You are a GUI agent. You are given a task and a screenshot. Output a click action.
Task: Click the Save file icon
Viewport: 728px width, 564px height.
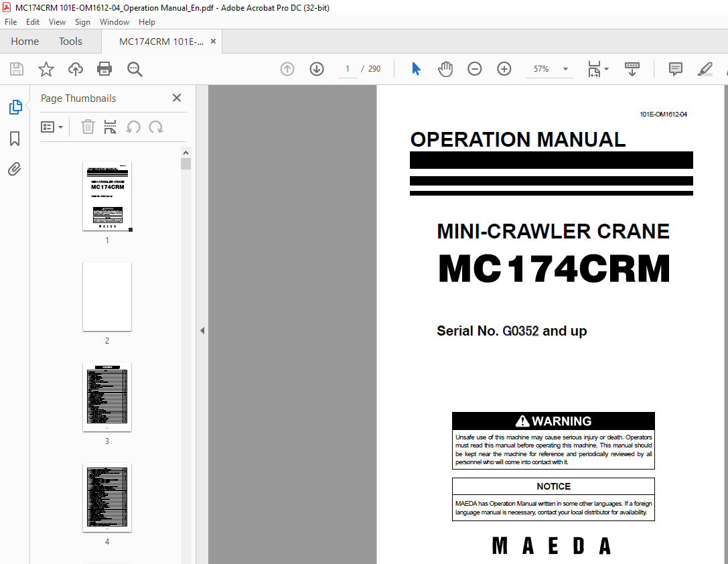(17, 69)
